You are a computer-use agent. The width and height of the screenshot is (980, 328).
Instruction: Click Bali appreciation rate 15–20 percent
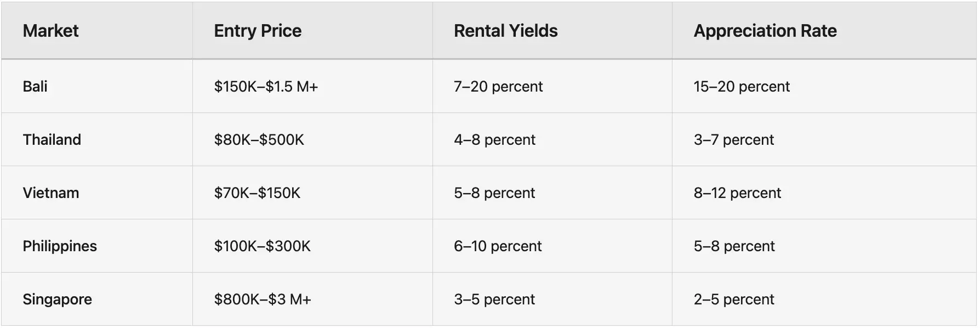click(x=741, y=86)
